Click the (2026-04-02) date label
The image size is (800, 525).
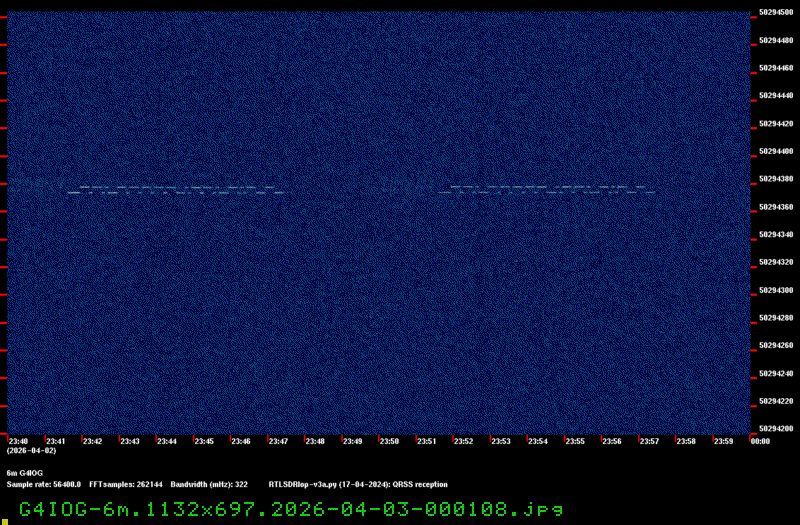pos(31,451)
